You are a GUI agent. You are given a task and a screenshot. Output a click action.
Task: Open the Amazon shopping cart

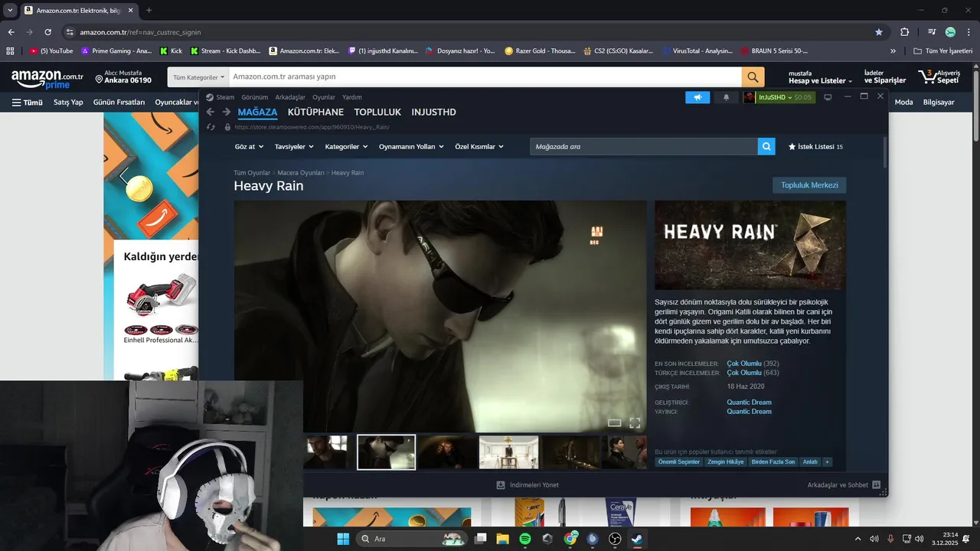(939, 77)
